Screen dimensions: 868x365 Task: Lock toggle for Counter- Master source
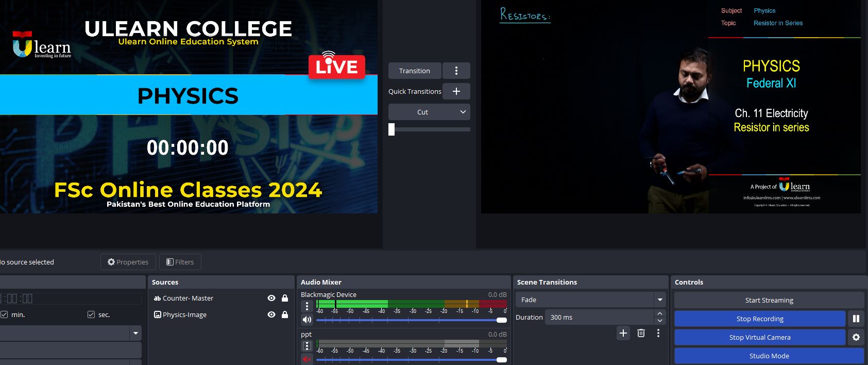[285, 298]
